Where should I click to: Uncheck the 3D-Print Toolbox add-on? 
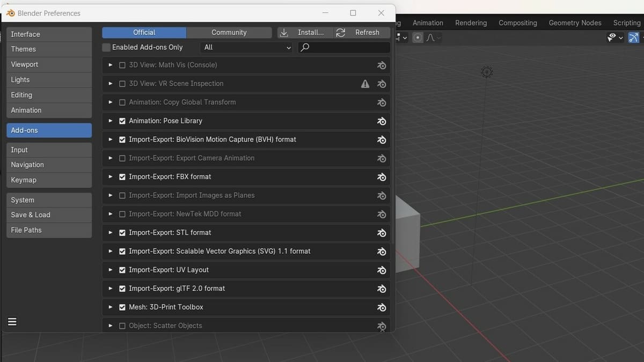(x=122, y=307)
